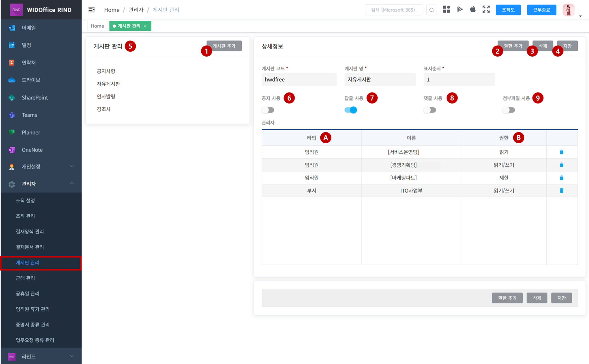Delete the 서비스운영팀 permission row

coord(561,152)
